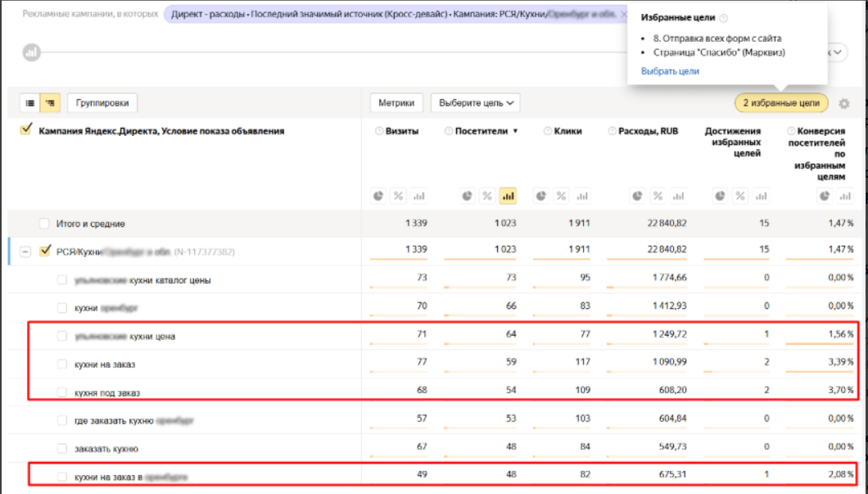
Task: Click the conversion value 2,08 %
Action: click(x=841, y=474)
